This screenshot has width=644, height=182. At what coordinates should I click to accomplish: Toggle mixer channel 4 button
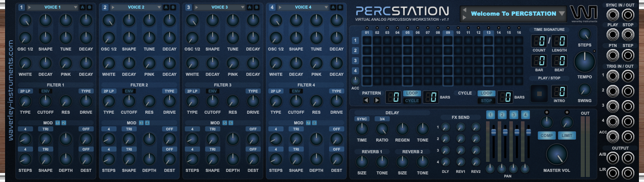[x=526, y=114]
